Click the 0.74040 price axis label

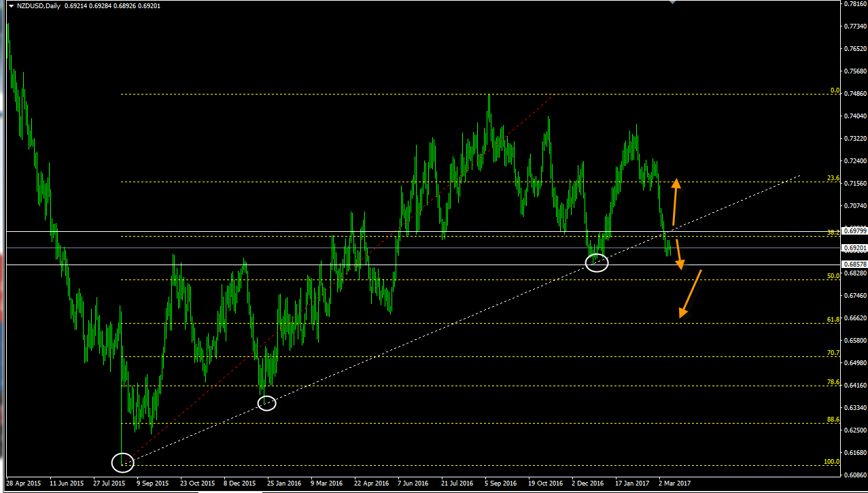coord(854,116)
